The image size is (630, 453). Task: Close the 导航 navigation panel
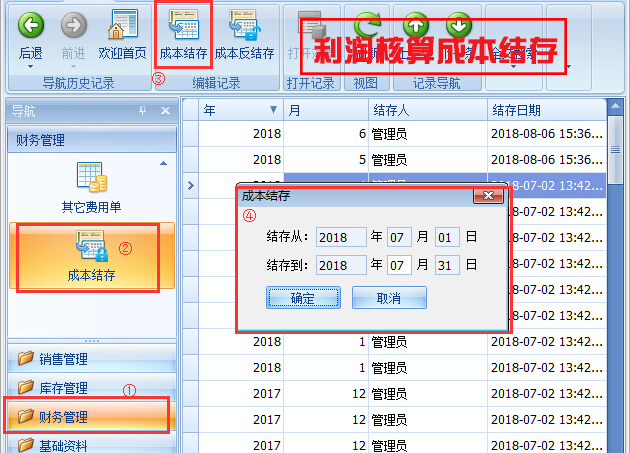[x=165, y=110]
